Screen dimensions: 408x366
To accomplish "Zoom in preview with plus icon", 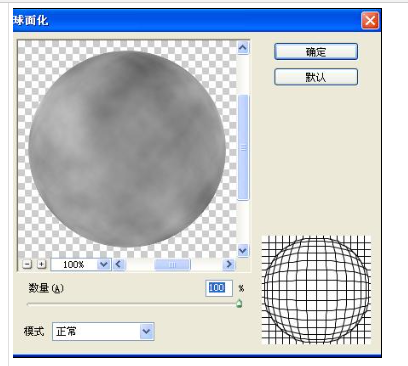I will (41, 264).
